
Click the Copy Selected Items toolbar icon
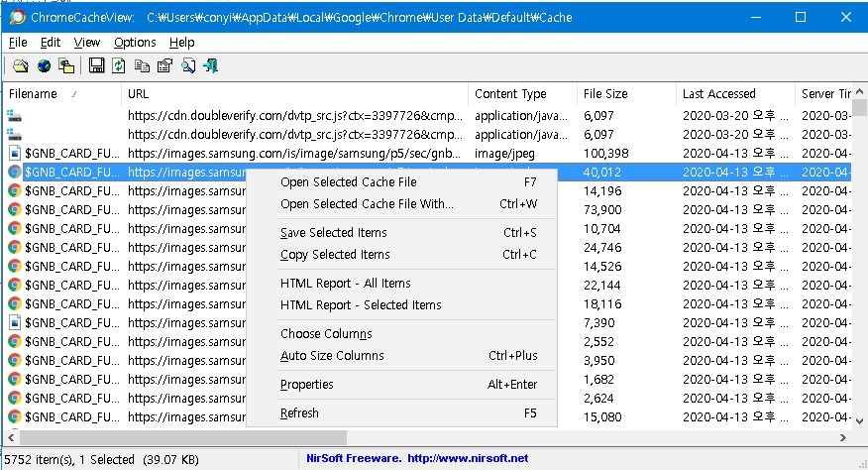[x=143, y=66]
